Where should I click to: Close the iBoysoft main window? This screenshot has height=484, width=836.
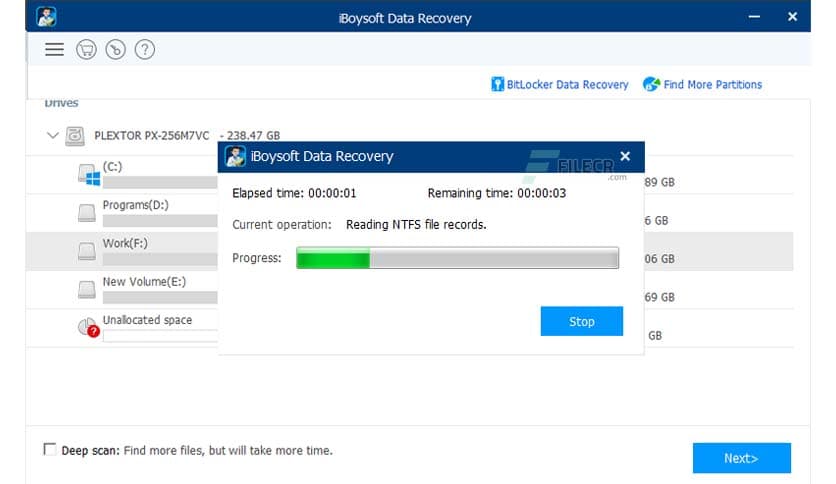tap(792, 17)
